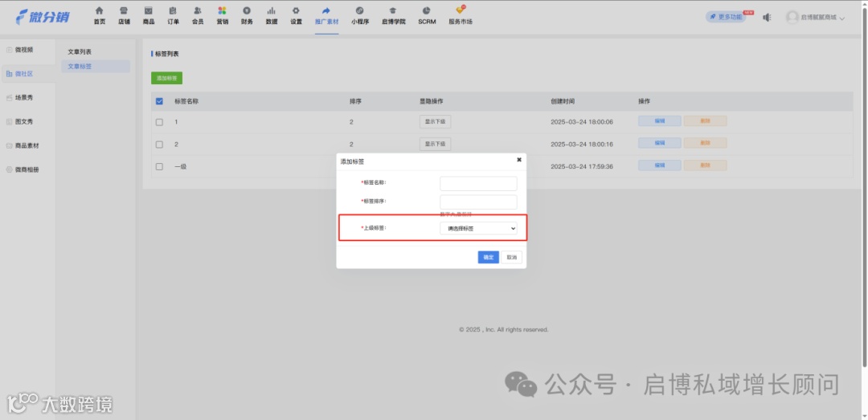This screenshot has width=868, height=420.
Task: Click timestamp 2025-03-24 18:00:06
Action: [x=582, y=122]
